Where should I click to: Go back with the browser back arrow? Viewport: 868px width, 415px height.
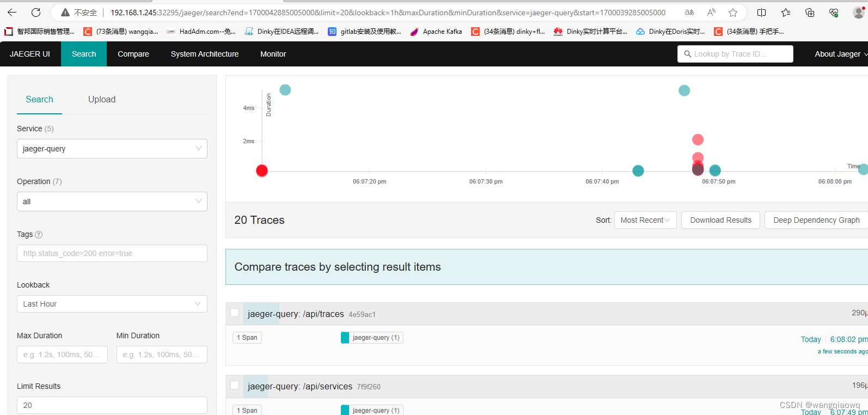(12, 12)
